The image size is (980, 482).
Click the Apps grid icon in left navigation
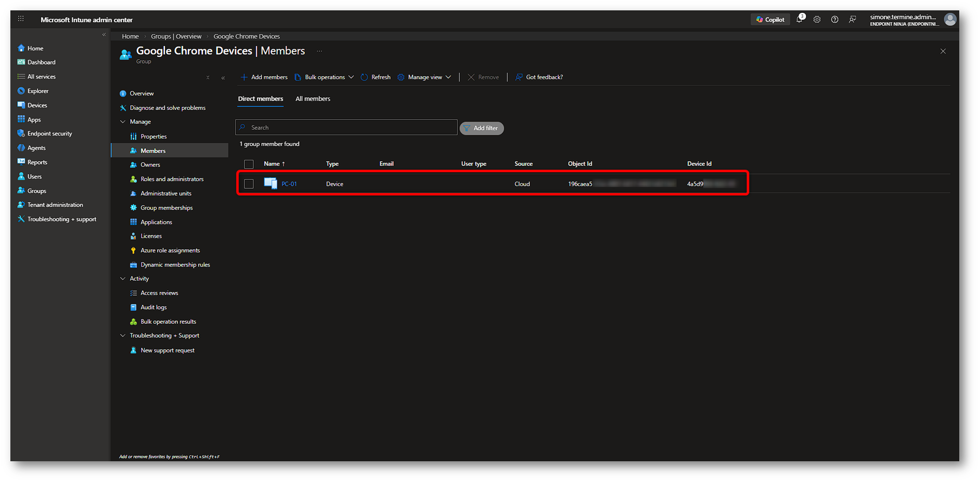[21, 119]
